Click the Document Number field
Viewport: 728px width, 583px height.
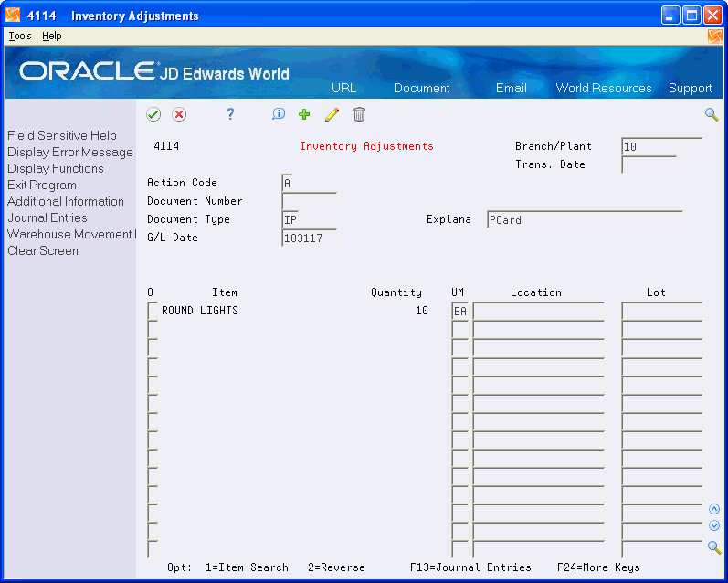pyautogui.click(x=309, y=201)
